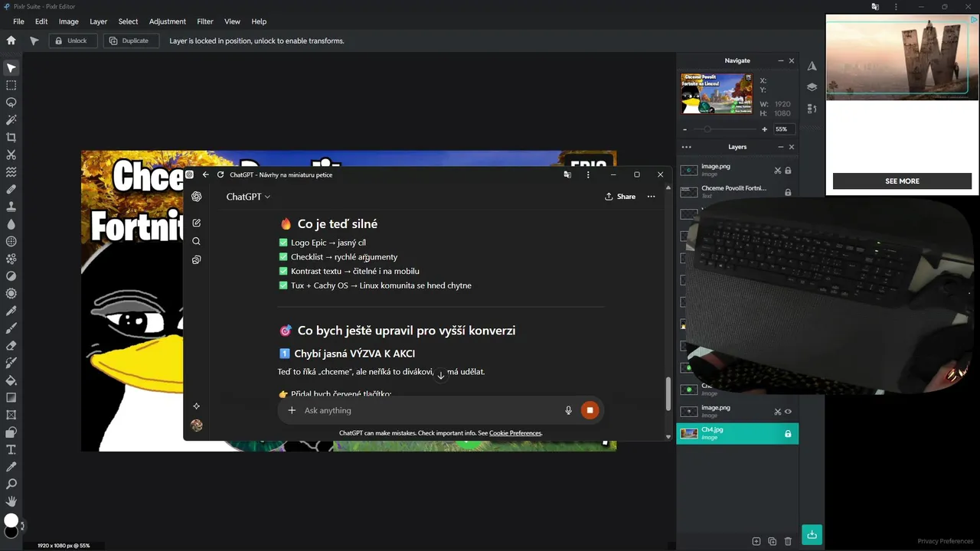Toggle lock on Chceme Povolit text layer
The height and width of the screenshot is (551, 980).
click(788, 192)
